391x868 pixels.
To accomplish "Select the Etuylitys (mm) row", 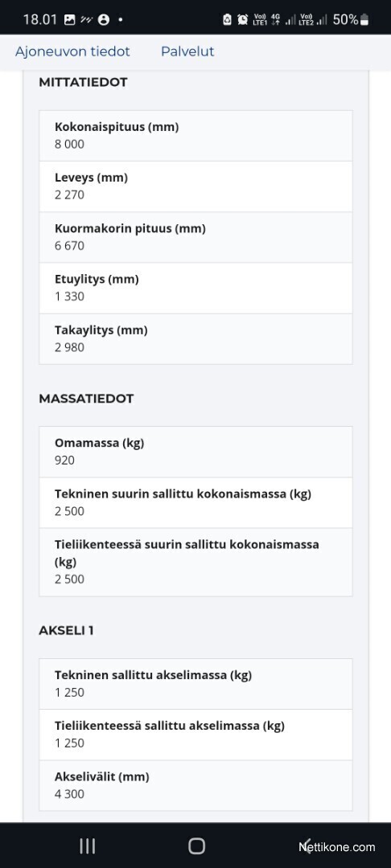I will click(195, 288).
